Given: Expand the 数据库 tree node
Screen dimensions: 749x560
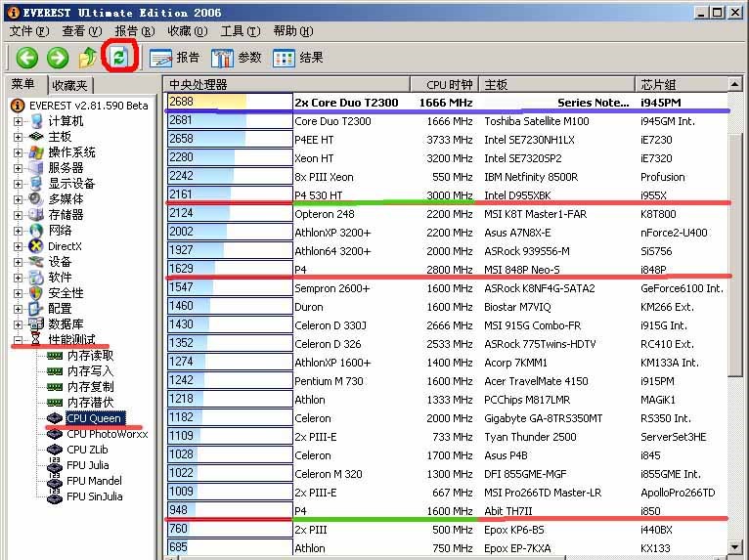Looking at the screenshot, I should pyautogui.click(x=18, y=324).
